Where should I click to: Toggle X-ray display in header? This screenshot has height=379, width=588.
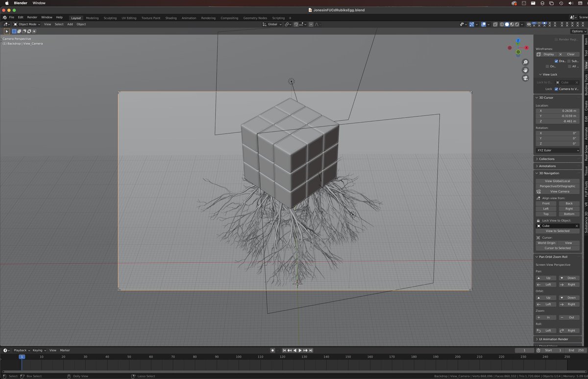point(495,24)
